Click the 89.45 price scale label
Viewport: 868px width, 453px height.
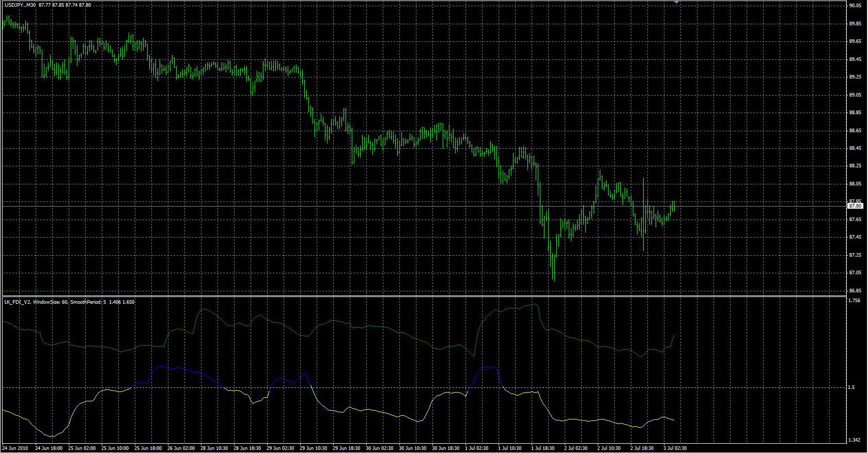point(856,59)
